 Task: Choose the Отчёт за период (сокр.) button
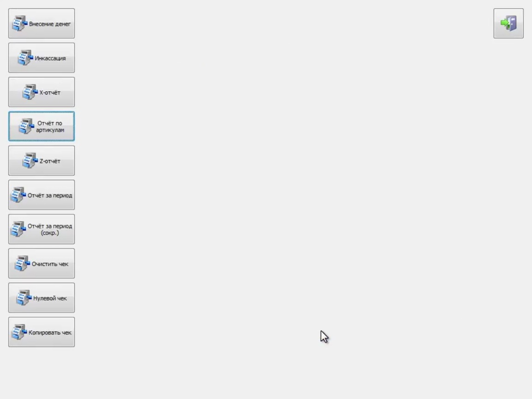(x=42, y=229)
